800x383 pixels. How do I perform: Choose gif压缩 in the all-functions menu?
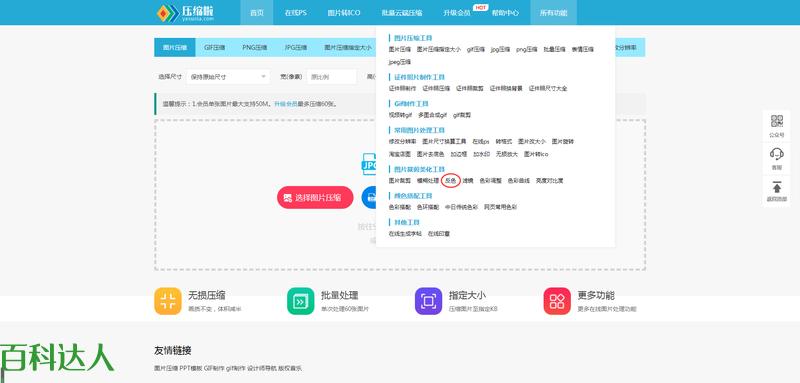[476, 49]
